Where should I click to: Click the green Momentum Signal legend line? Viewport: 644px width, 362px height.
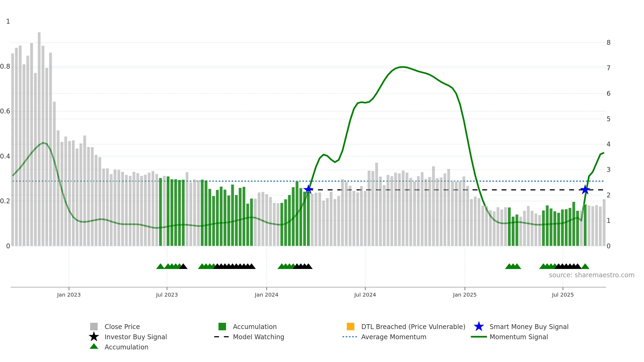(x=479, y=337)
